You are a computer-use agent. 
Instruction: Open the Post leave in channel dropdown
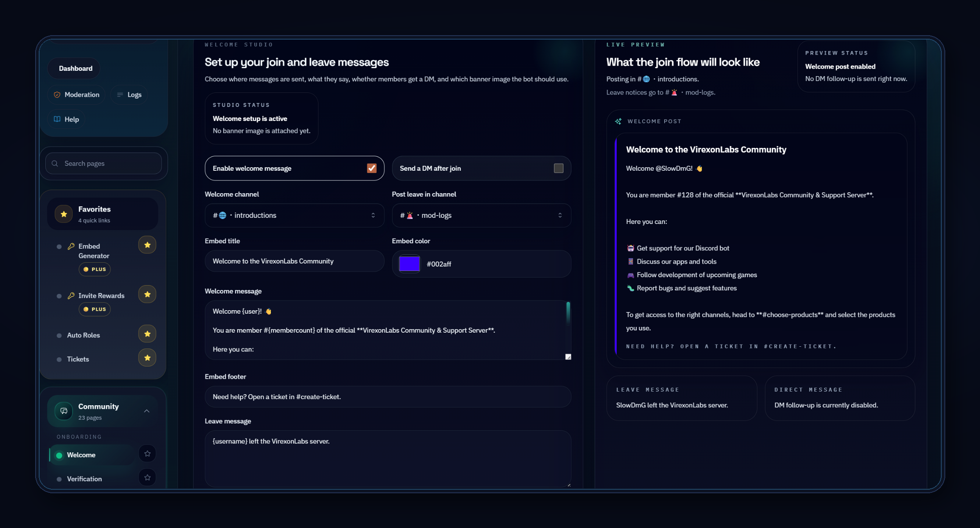tap(482, 215)
